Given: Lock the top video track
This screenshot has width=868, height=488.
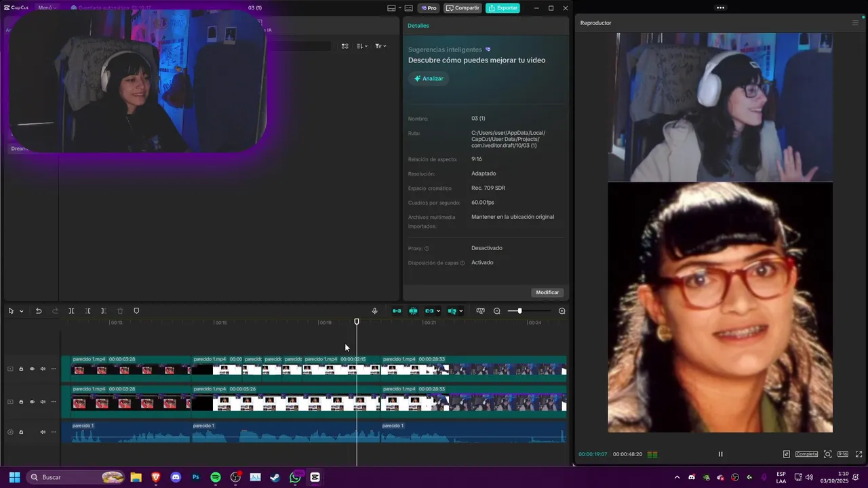Looking at the screenshot, I should [21, 369].
